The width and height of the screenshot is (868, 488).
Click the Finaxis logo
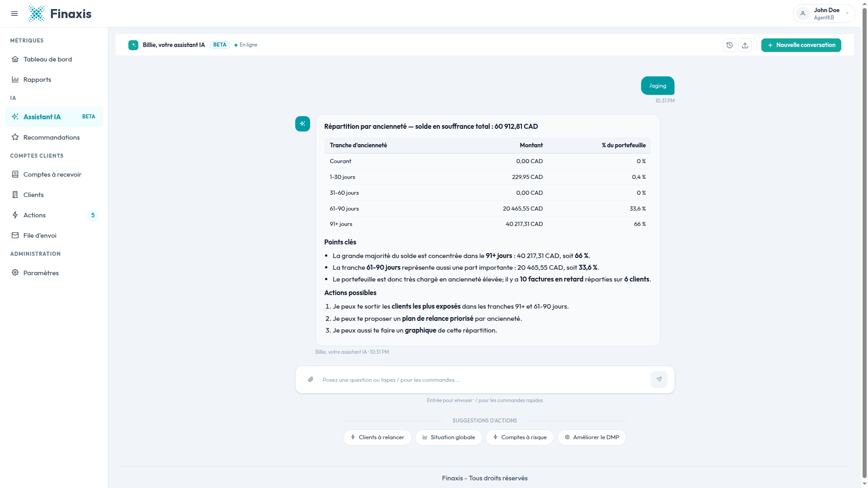(x=60, y=14)
